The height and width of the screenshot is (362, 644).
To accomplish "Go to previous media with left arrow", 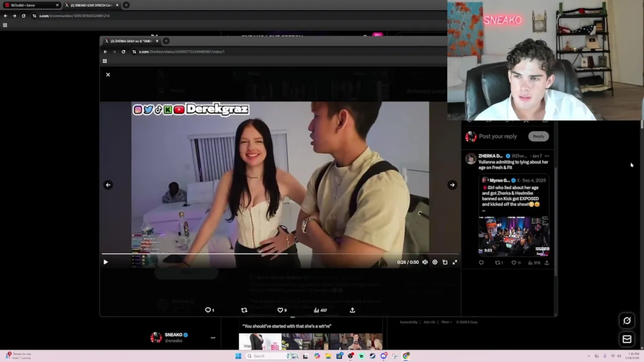I will coord(108,185).
